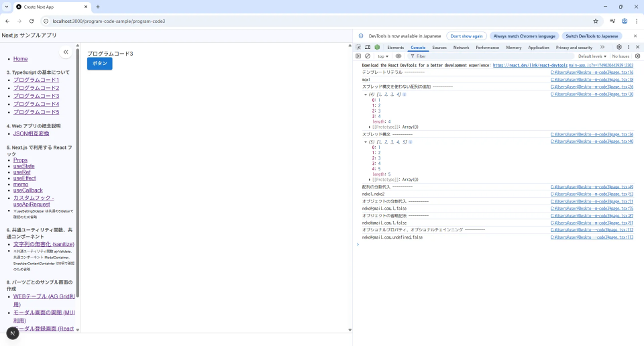Open console settings gear icon
The width and height of the screenshot is (644, 346).
tap(637, 56)
